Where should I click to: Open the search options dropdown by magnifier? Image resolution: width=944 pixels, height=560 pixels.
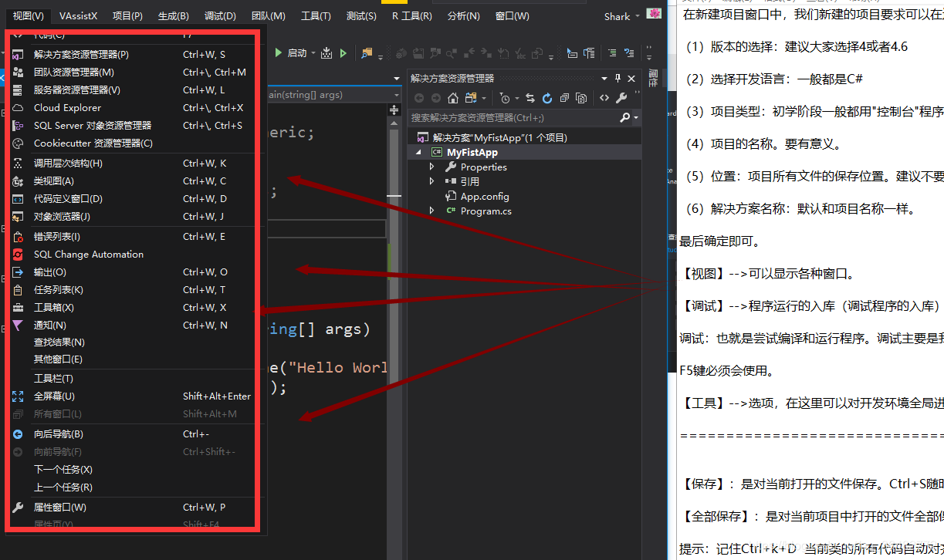pyautogui.click(x=634, y=118)
